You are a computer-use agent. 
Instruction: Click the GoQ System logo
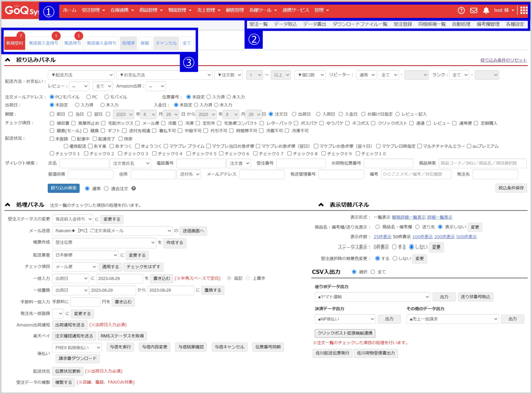click(19, 10)
